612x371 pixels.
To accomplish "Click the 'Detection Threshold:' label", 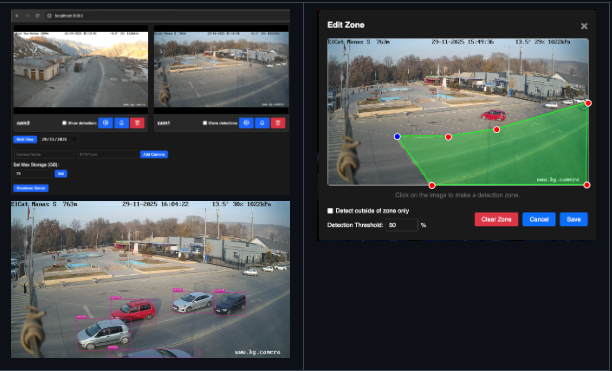I will point(355,225).
